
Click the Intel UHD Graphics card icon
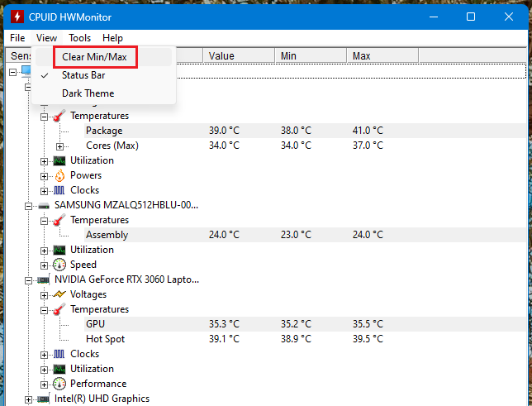click(44, 399)
